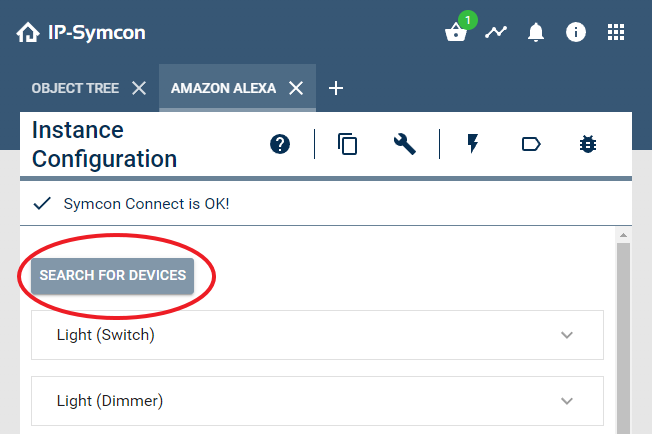
Task: Open the chart activity icon
Action: point(496,32)
